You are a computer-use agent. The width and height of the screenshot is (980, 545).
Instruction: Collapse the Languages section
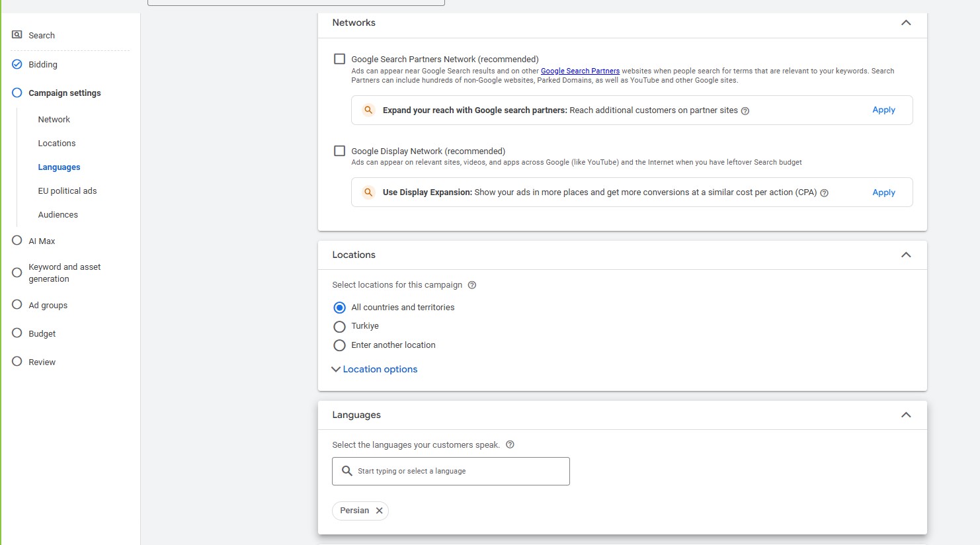pyautogui.click(x=906, y=415)
